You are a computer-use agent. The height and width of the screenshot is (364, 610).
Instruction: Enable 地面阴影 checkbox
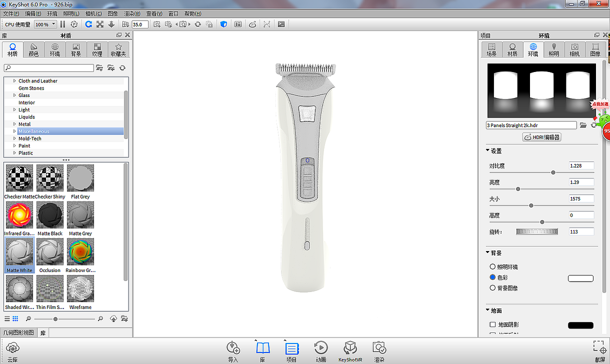492,325
